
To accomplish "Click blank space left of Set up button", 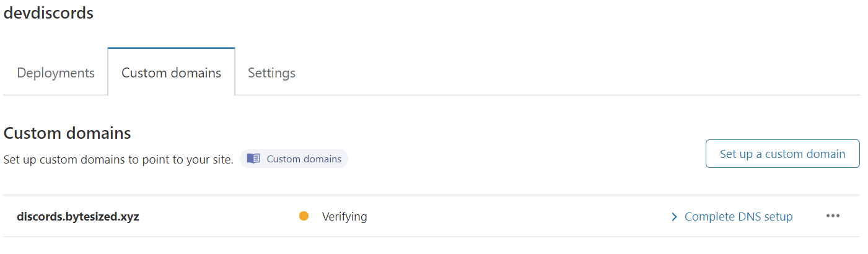I will [527, 154].
